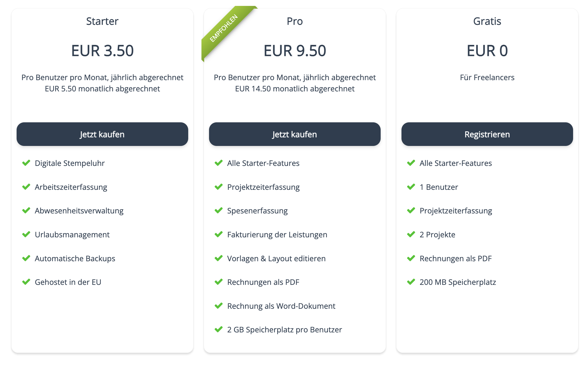Click the checkmark beside Digitale Stempeluhr
Image resolution: width=588 pixels, height=365 pixels.
tap(26, 163)
